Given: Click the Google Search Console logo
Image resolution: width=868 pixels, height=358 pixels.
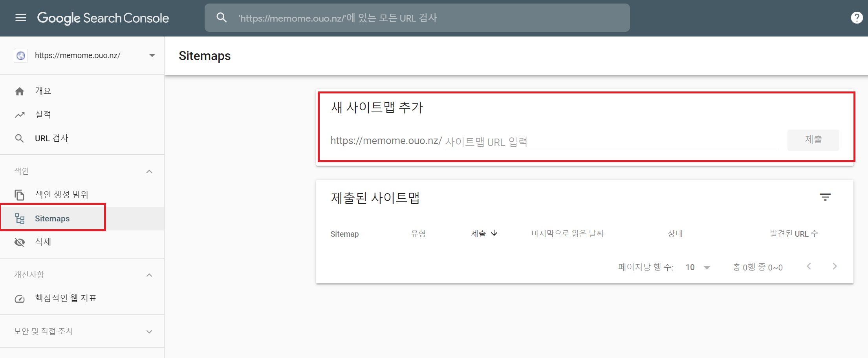Looking at the screenshot, I should click(x=103, y=18).
